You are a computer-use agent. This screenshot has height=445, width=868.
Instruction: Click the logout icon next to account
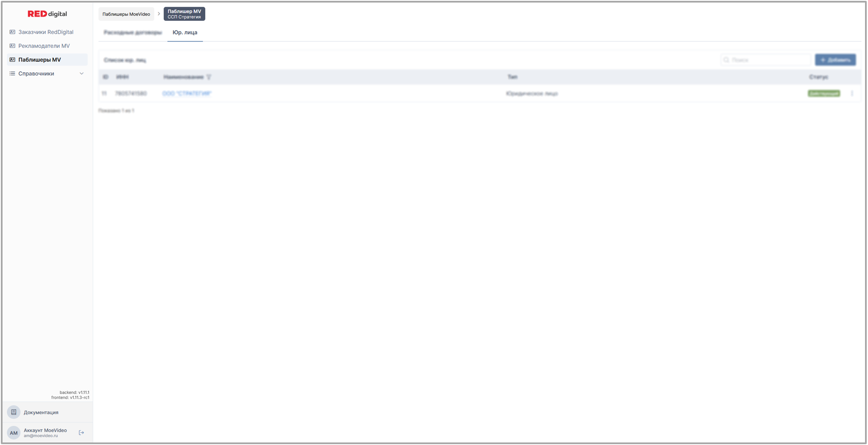point(81,433)
